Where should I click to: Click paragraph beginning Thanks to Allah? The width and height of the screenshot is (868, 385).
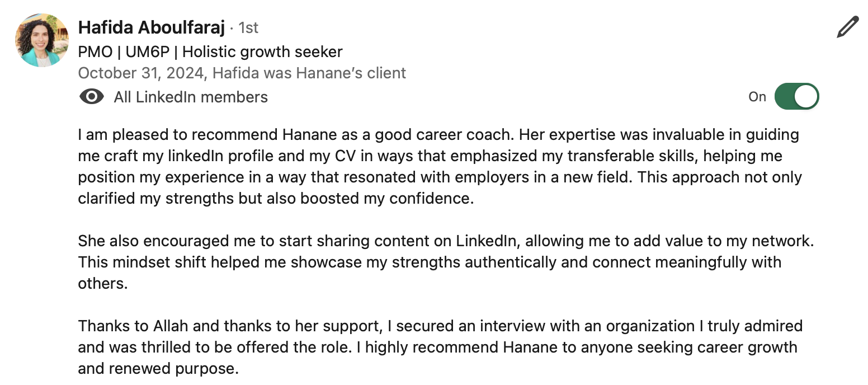click(x=441, y=347)
